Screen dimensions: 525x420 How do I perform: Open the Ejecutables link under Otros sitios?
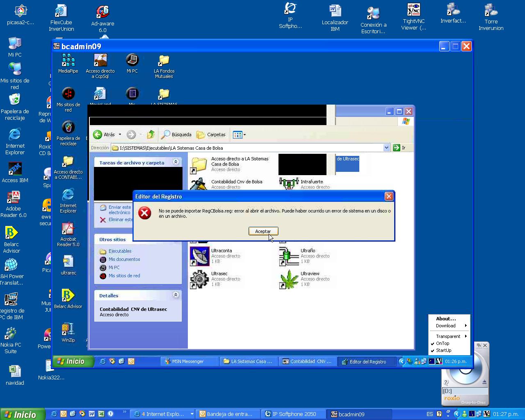pyautogui.click(x=120, y=251)
